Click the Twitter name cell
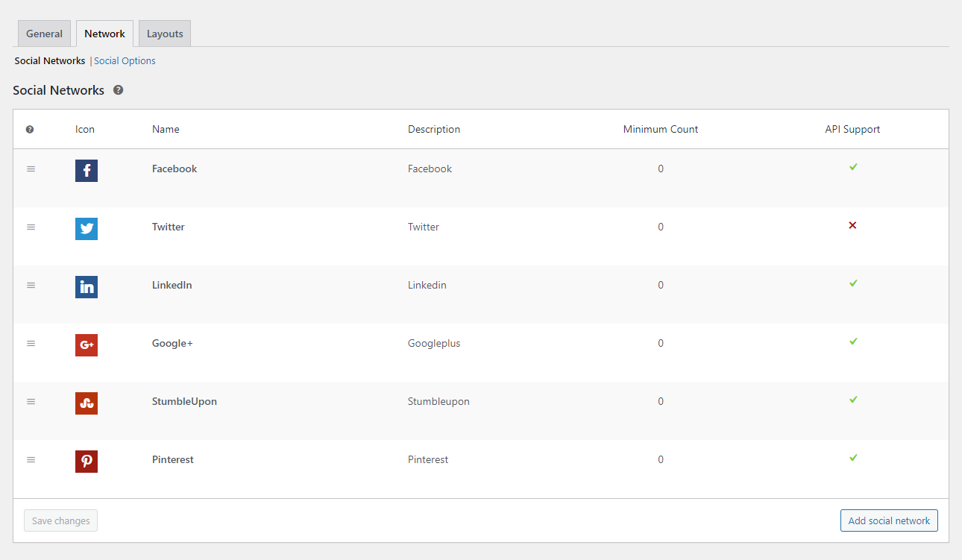962x560 pixels. point(169,227)
